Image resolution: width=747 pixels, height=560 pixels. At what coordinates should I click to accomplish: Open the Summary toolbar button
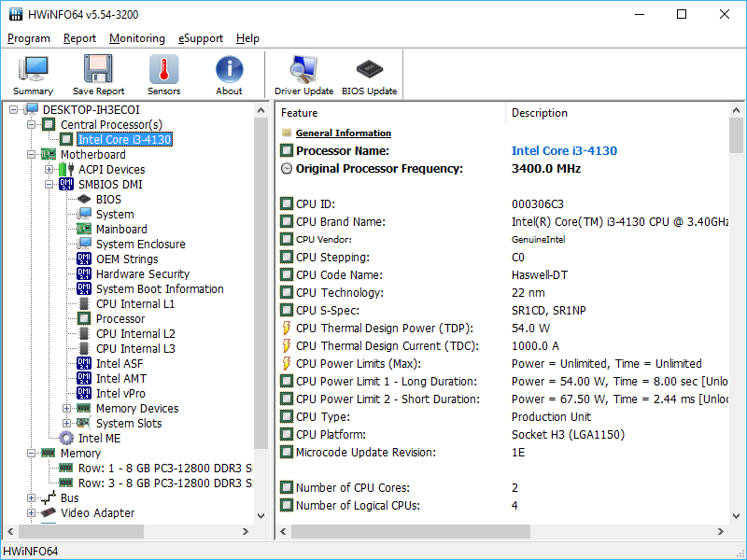coord(33,75)
